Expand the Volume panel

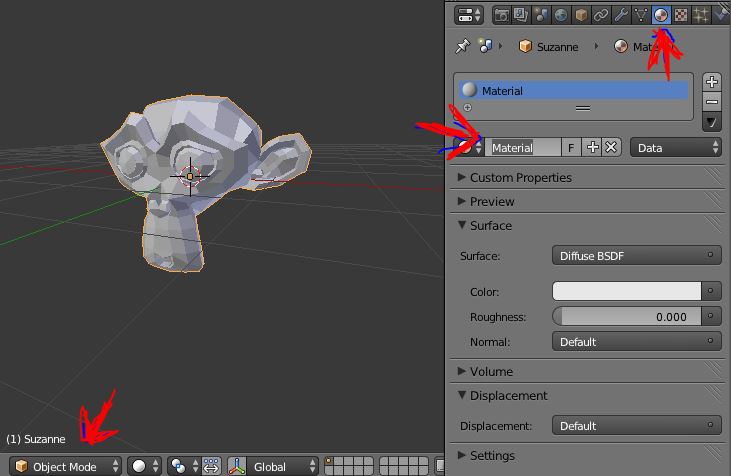(485, 372)
